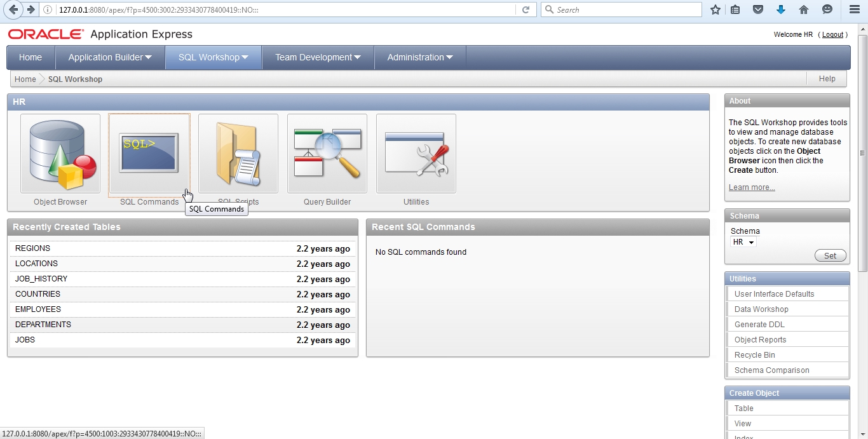The width and height of the screenshot is (868, 439).
Task: Expand the SQL Workshop dropdown arrow
Action: 245,57
